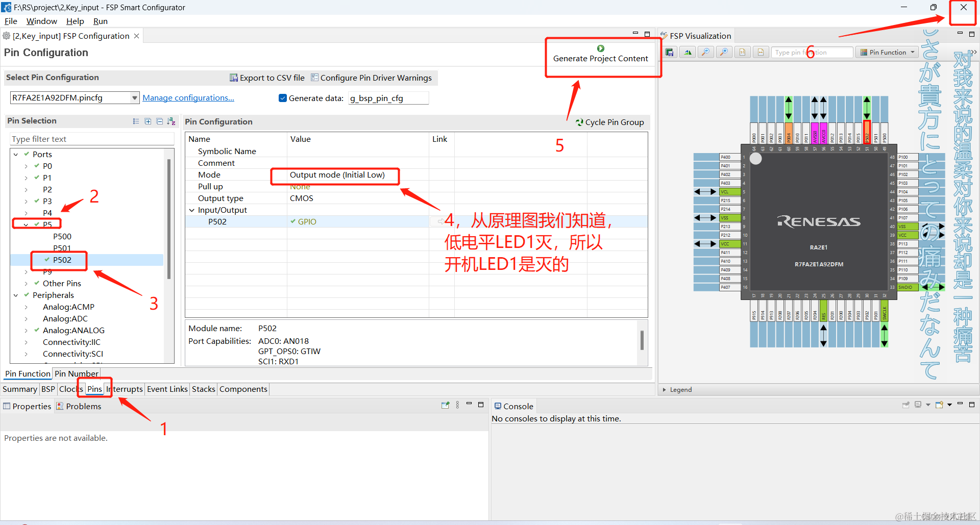Image resolution: width=980 pixels, height=525 pixels.
Task: Close the FSP Configuration editor tab
Action: [x=136, y=36]
